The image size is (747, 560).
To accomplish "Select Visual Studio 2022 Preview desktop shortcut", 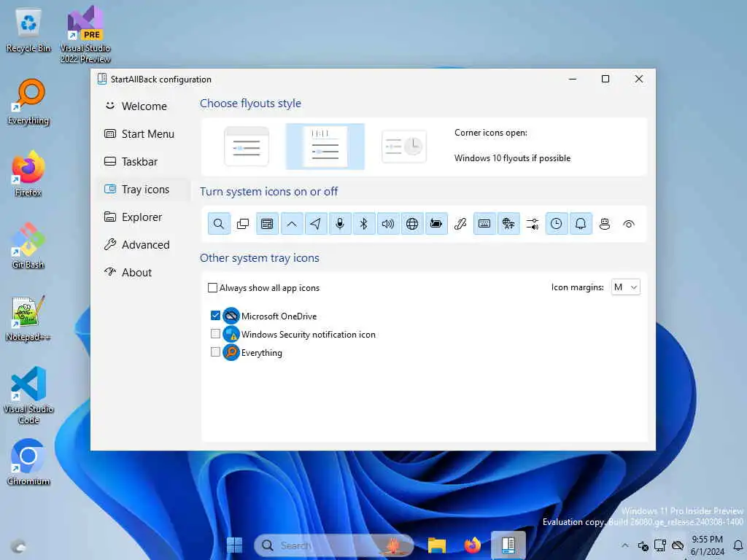I will 85,34.
